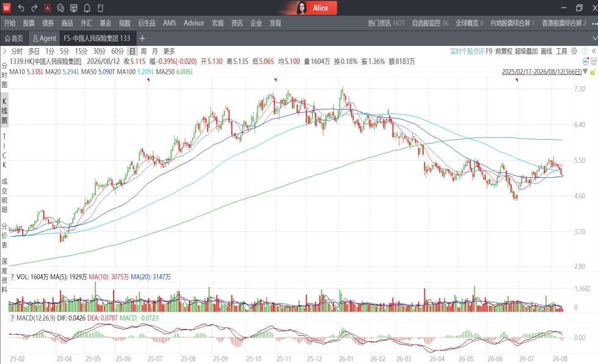
Task: Open chart settings gear icon
Action: pos(574,51)
